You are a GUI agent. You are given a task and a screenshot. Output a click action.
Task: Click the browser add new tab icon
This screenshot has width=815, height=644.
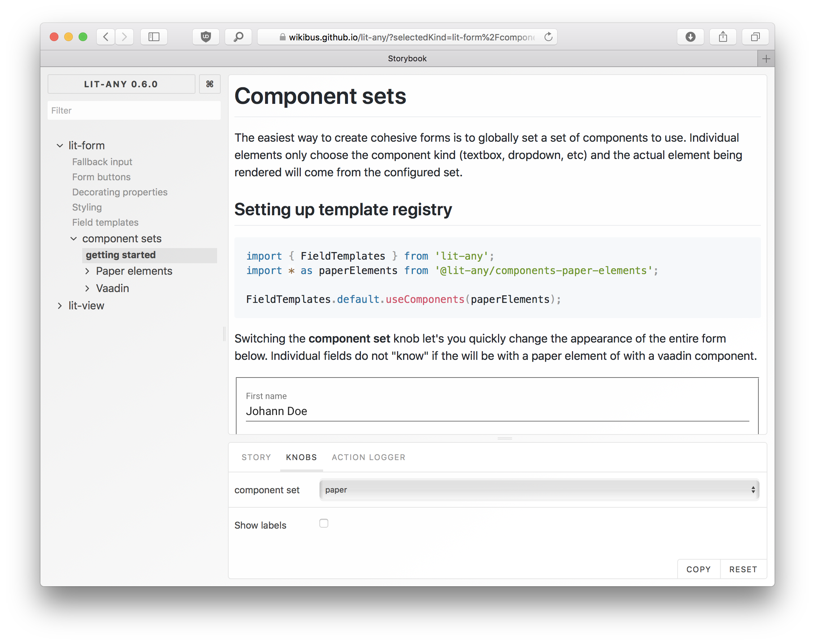766,58
